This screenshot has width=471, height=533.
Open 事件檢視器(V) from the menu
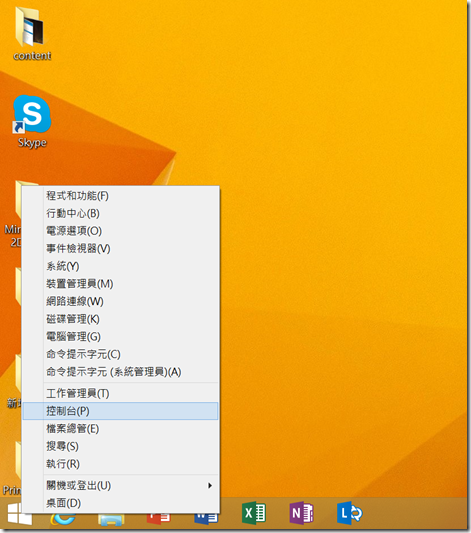pyautogui.click(x=120, y=249)
